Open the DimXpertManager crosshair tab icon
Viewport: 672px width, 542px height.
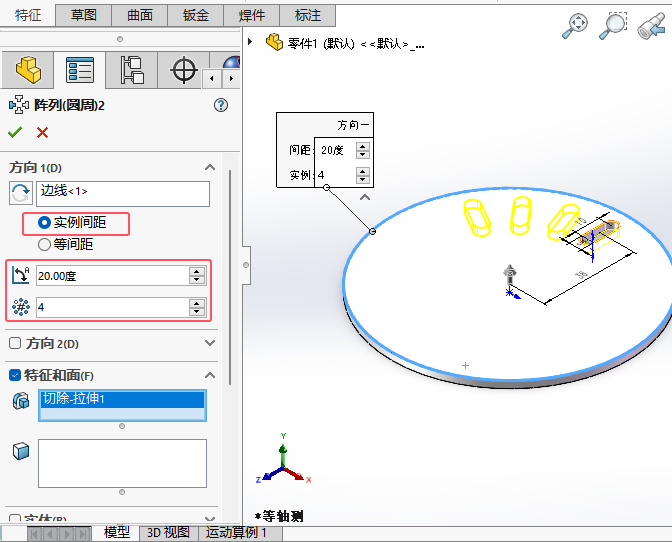[x=184, y=70]
